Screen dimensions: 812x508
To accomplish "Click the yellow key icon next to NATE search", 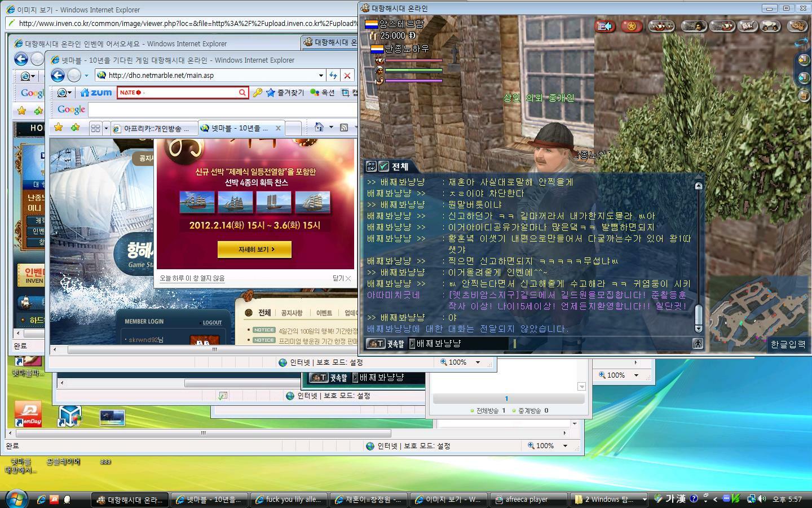I will point(257,93).
